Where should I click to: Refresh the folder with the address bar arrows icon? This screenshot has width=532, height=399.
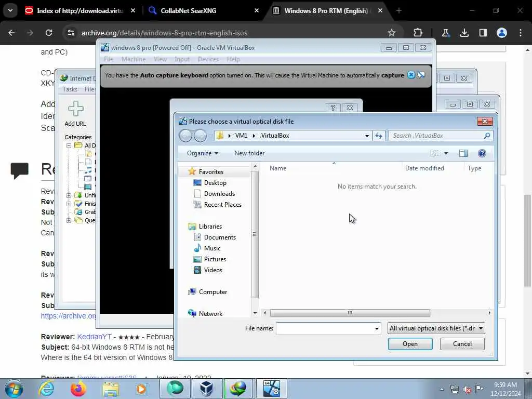(x=379, y=136)
